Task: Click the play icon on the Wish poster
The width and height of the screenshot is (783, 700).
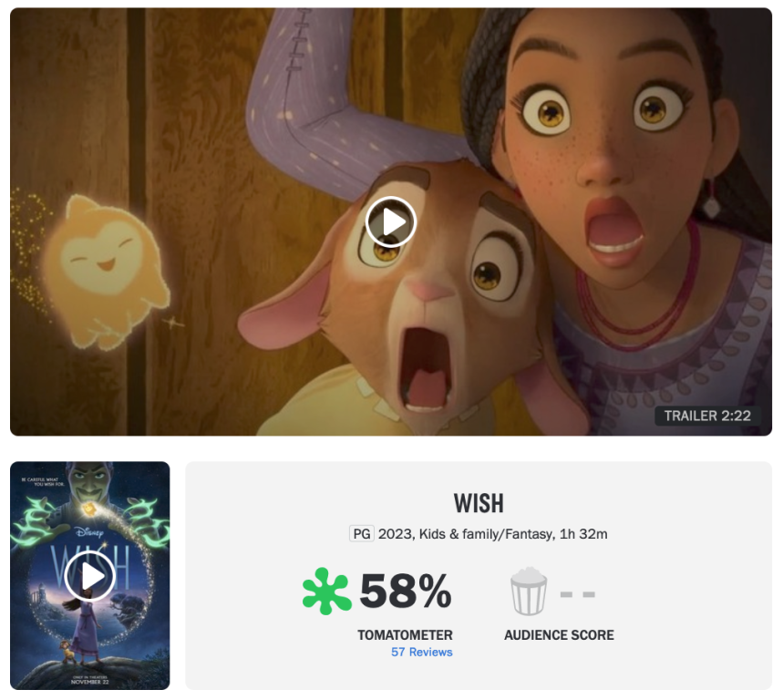Action: pyautogui.click(x=90, y=576)
